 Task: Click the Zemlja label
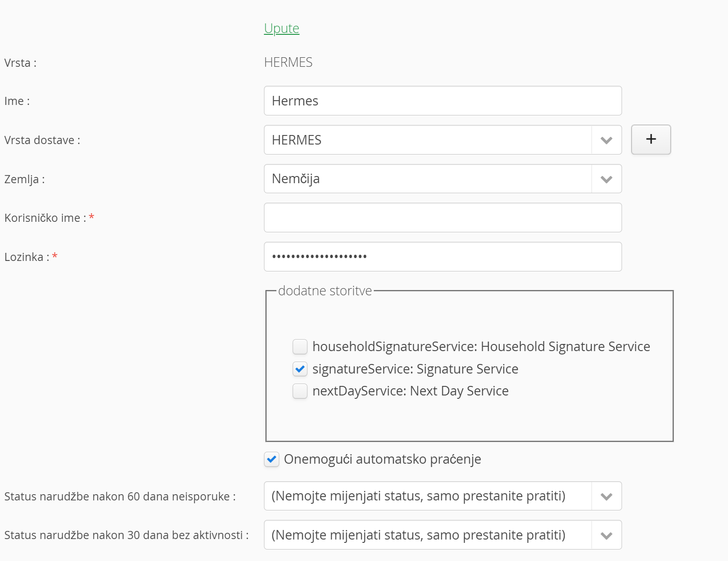(24, 179)
